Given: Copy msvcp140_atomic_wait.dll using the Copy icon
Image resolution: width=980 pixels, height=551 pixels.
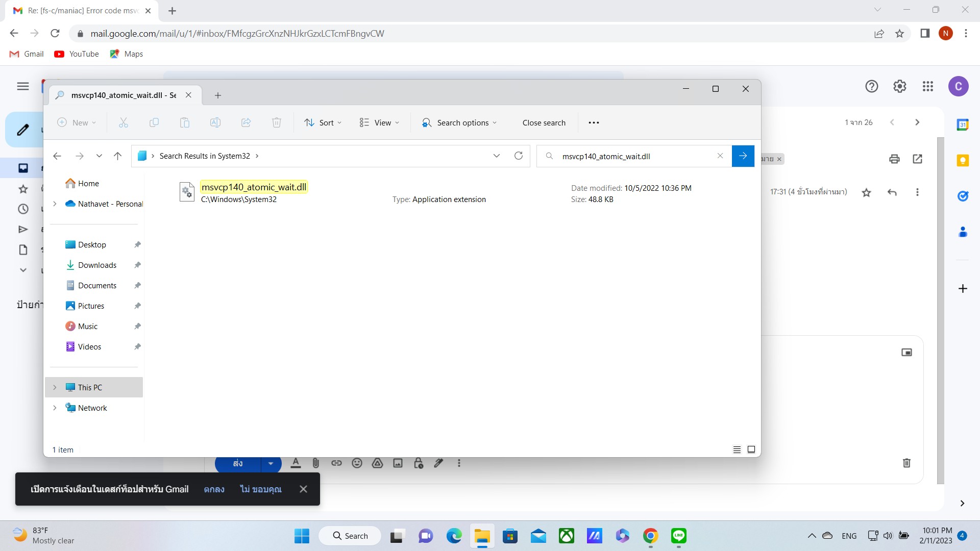Looking at the screenshot, I should pyautogui.click(x=154, y=122).
